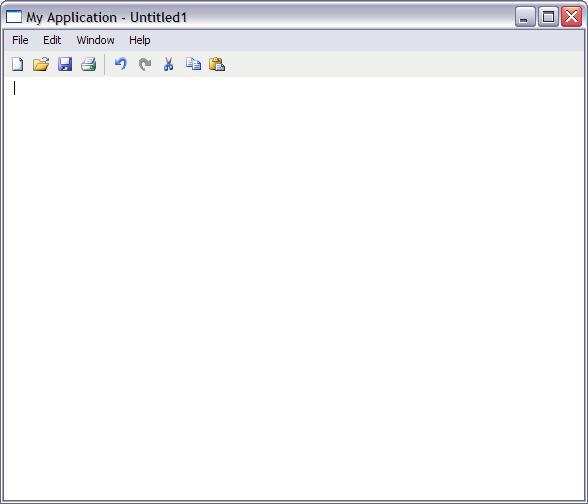Click the Print icon in the toolbar
This screenshot has height=504, width=588.
click(x=89, y=64)
